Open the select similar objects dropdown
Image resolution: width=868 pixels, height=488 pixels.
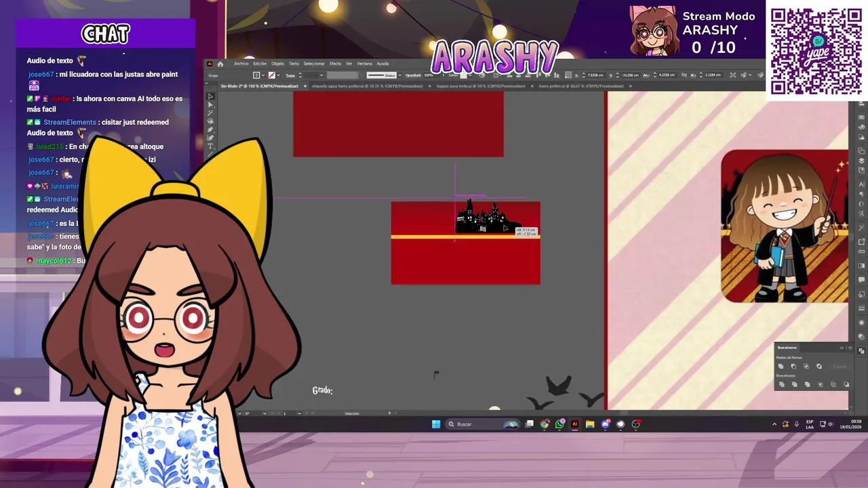750,75
